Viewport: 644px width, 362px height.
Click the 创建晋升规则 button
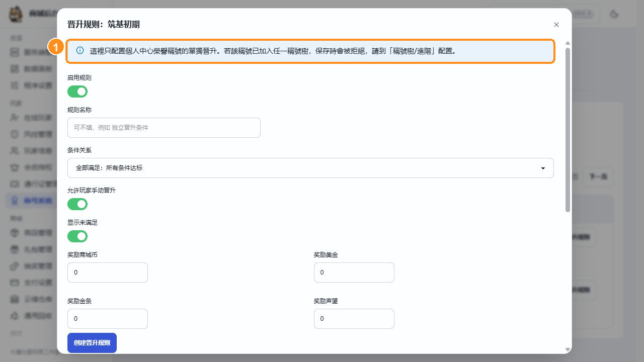pos(92,343)
